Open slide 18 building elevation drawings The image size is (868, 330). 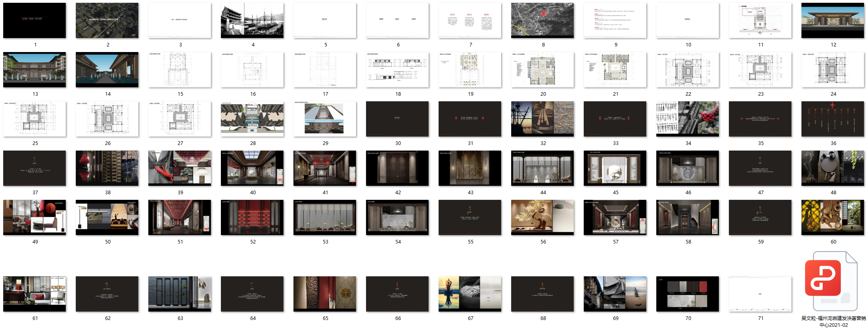click(397, 70)
